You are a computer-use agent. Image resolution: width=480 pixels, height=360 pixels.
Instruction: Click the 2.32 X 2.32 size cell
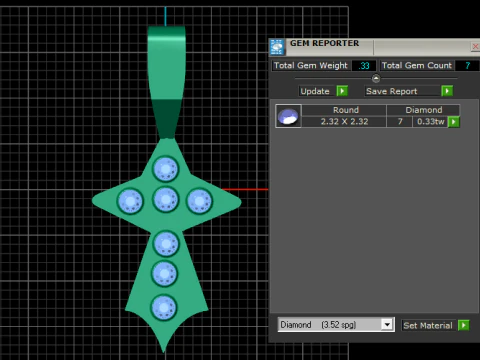pyautogui.click(x=344, y=122)
